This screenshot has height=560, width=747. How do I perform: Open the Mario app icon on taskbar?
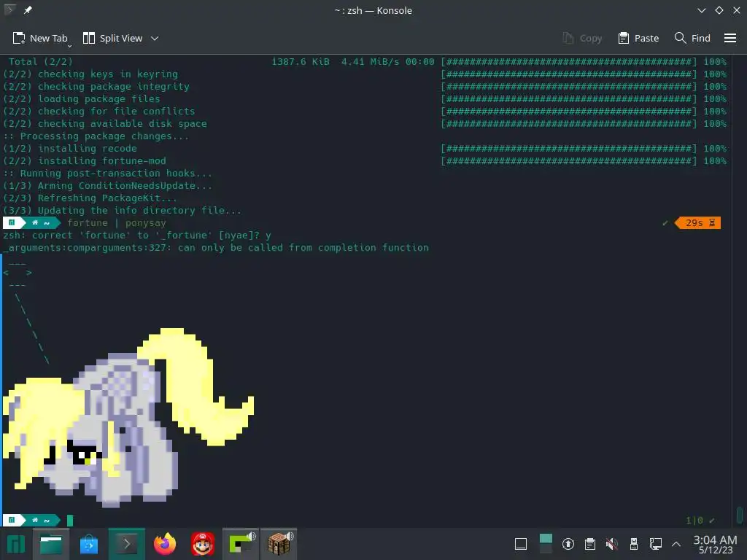203,544
